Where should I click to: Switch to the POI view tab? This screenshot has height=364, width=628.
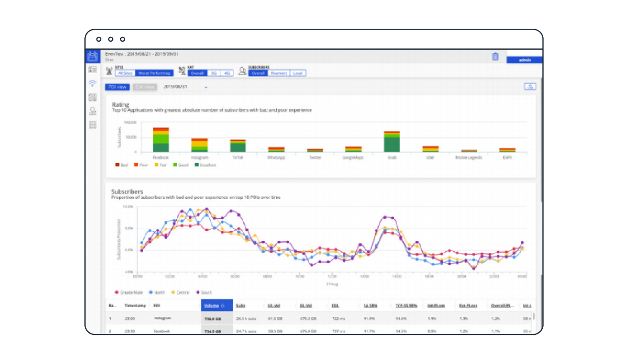117,87
